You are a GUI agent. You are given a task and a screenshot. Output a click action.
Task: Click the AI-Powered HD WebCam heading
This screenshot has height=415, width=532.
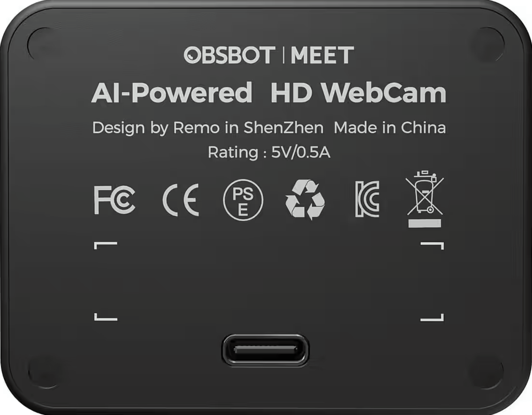click(269, 93)
